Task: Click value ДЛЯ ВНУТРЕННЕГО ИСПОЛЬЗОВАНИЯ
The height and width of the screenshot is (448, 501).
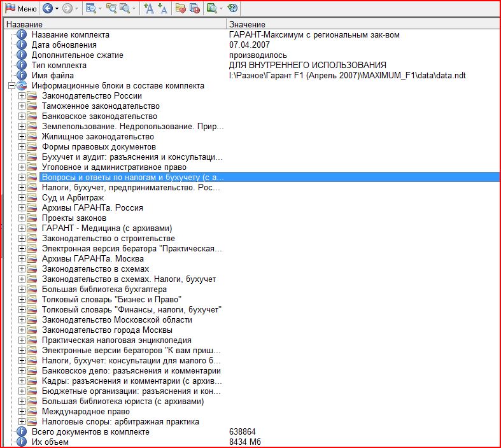Action: click(307, 65)
